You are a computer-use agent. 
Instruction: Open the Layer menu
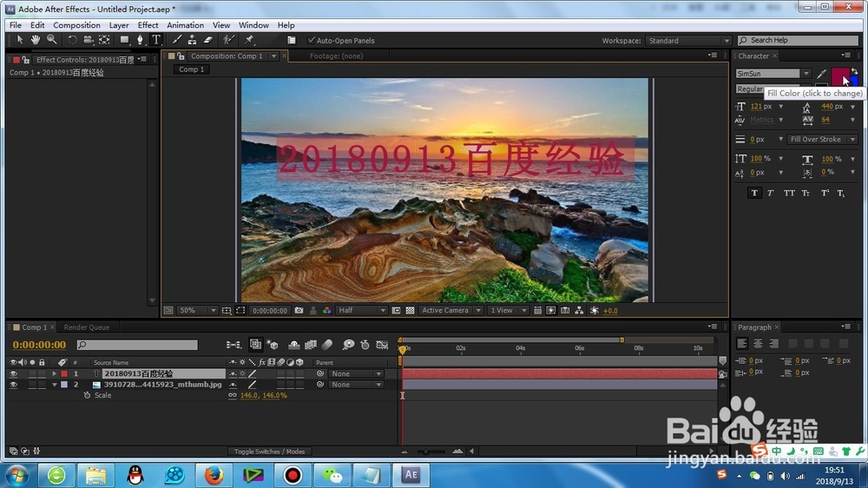118,25
